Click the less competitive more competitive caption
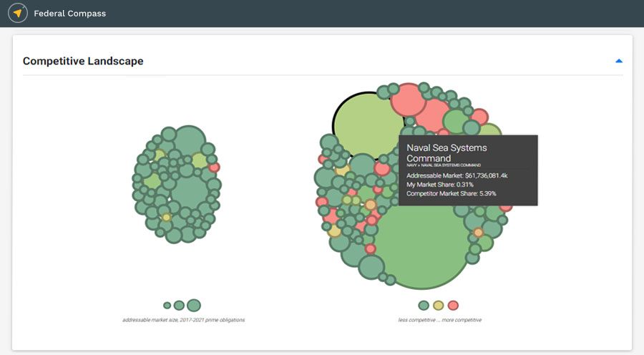Image resolution: width=644 pixels, height=355 pixels. 439,320
